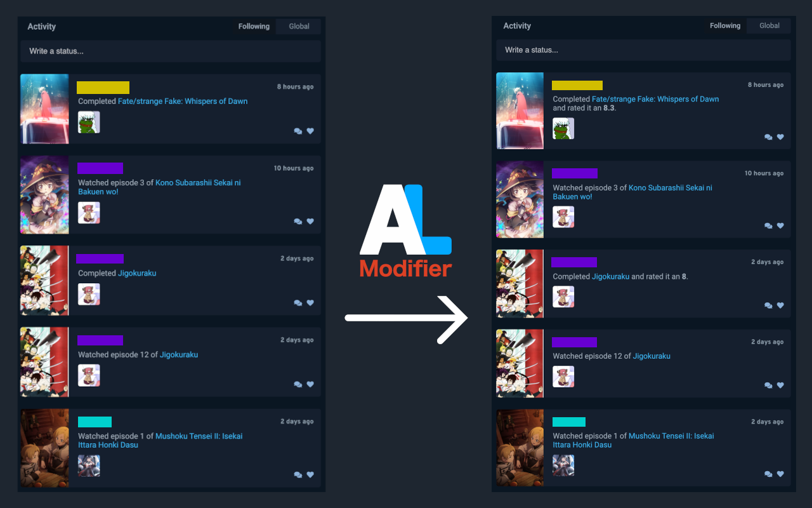Click '2 days ago' on left Completed Jigokuraku post
The image size is (812, 508).
(x=297, y=259)
